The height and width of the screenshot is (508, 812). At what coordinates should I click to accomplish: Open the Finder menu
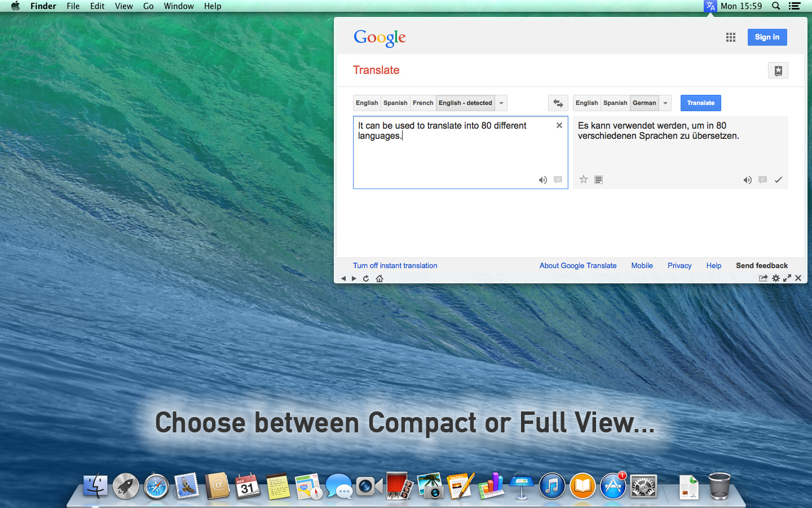click(x=43, y=6)
